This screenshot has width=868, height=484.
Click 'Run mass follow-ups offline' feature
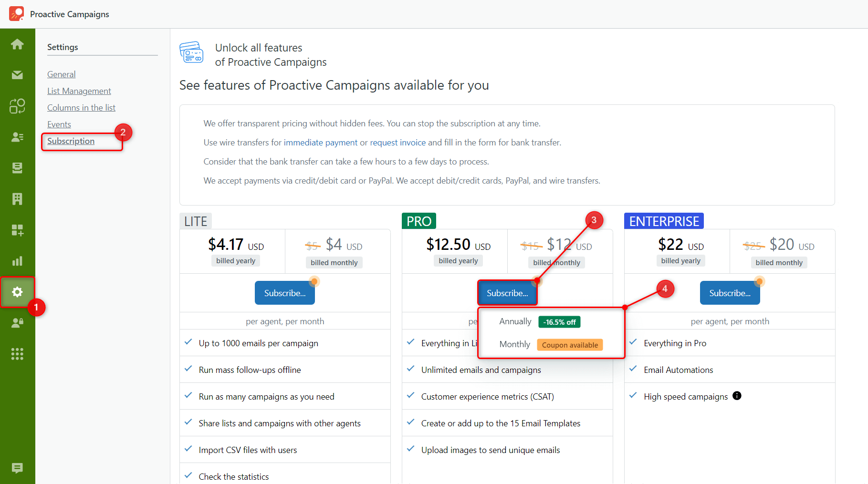click(x=250, y=370)
